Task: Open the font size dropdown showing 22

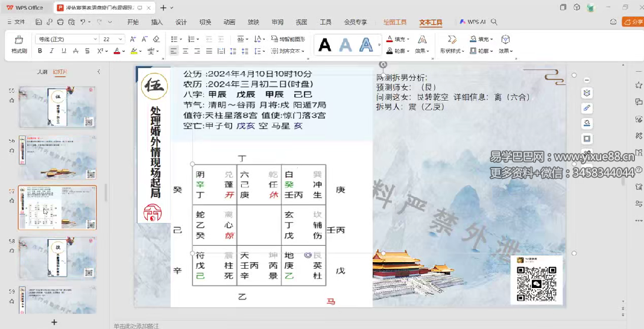Action: pos(113,39)
